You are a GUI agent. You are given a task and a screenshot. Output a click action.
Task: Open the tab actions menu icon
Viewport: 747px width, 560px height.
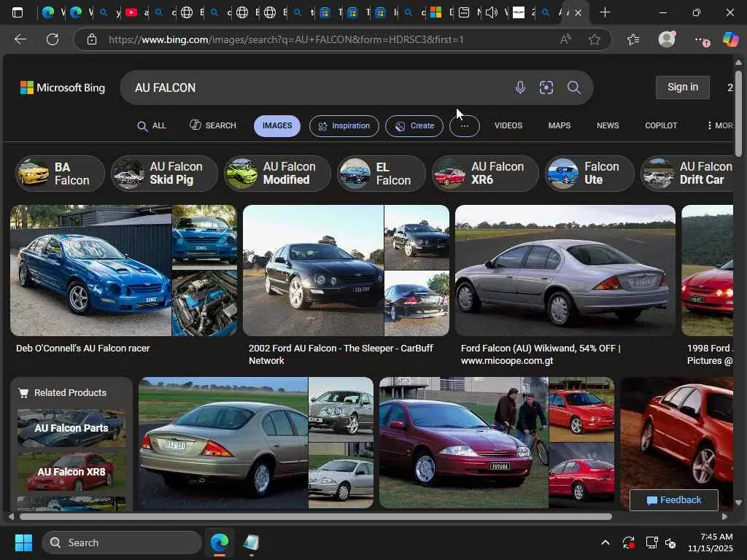point(18,12)
